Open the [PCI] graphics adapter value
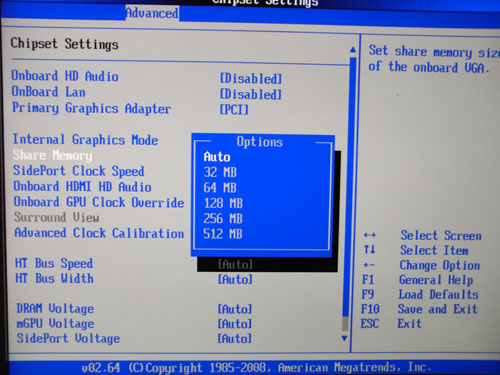 coord(234,109)
